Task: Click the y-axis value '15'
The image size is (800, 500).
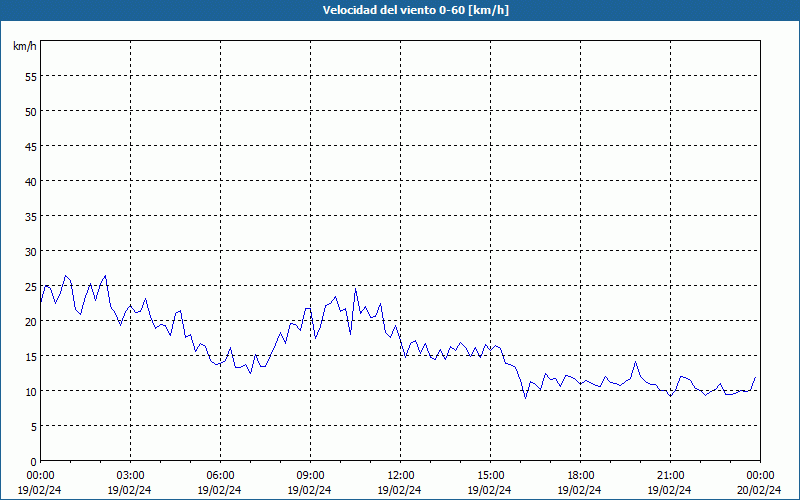Action: click(x=31, y=357)
